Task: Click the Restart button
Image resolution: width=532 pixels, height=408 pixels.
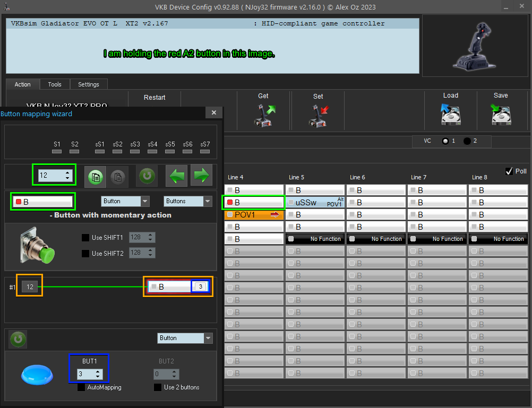Action: point(155,98)
